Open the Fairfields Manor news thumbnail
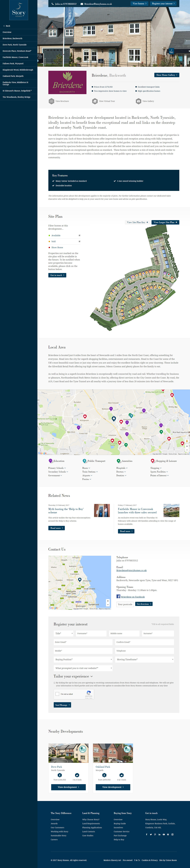The height and width of the screenshot is (868, 190). [172, 510]
